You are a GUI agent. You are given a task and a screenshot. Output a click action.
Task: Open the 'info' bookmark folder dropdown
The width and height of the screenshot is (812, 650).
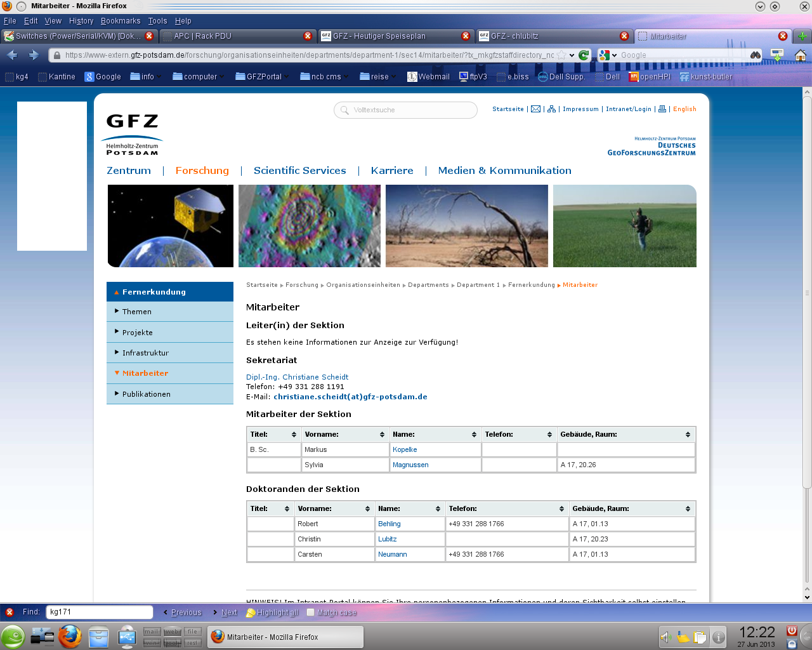pyautogui.click(x=146, y=77)
